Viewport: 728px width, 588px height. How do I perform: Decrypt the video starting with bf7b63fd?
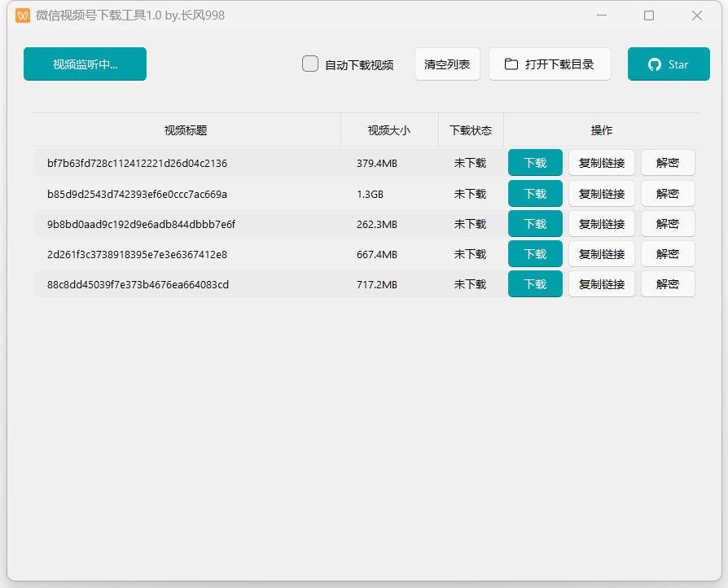pyautogui.click(x=668, y=163)
